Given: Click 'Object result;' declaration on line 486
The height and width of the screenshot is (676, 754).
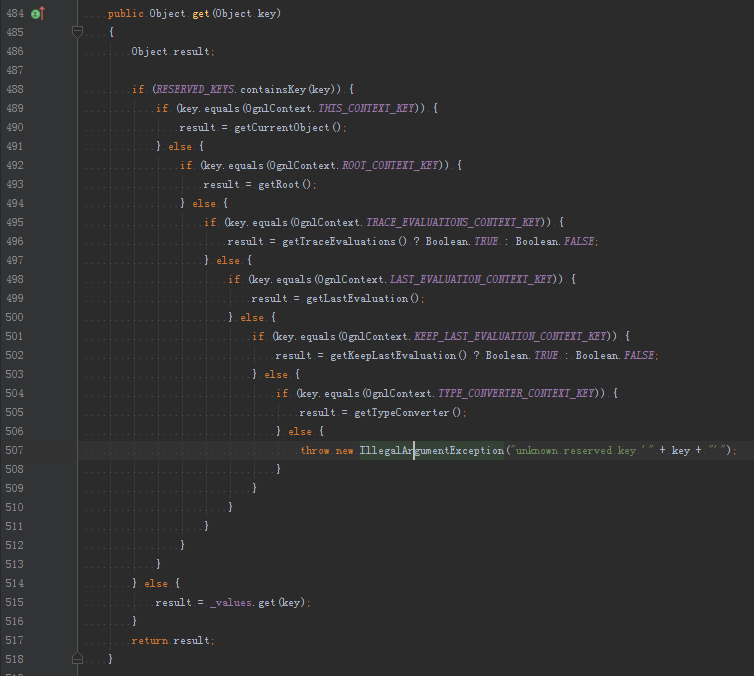Looking at the screenshot, I should click(x=173, y=51).
